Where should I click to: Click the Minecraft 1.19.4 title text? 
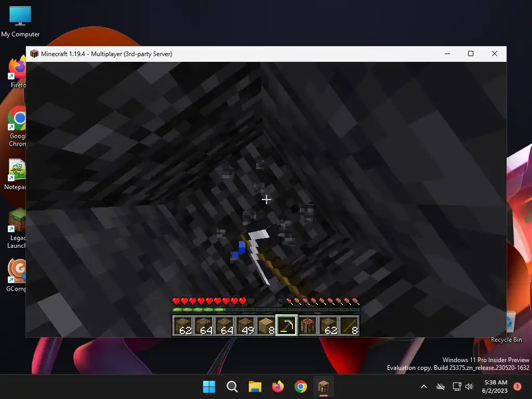pyautogui.click(x=107, y=54)
